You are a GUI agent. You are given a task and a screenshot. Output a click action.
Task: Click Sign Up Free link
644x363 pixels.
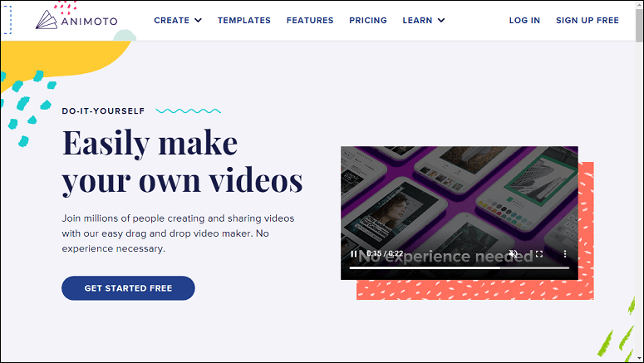587,20
